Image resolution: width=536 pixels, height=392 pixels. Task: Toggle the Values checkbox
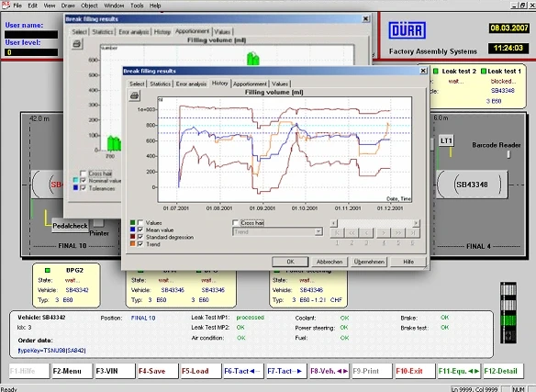tap(140, 223)
